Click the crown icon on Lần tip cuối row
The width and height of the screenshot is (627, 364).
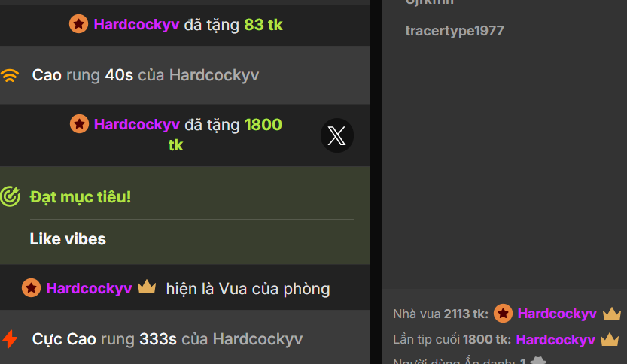(610, 340)
